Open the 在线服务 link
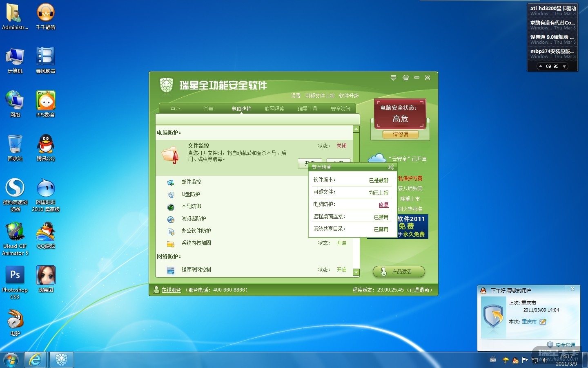The height and width of the screenshot is (368, 588). pyautogui.click(x=171, y=290)
